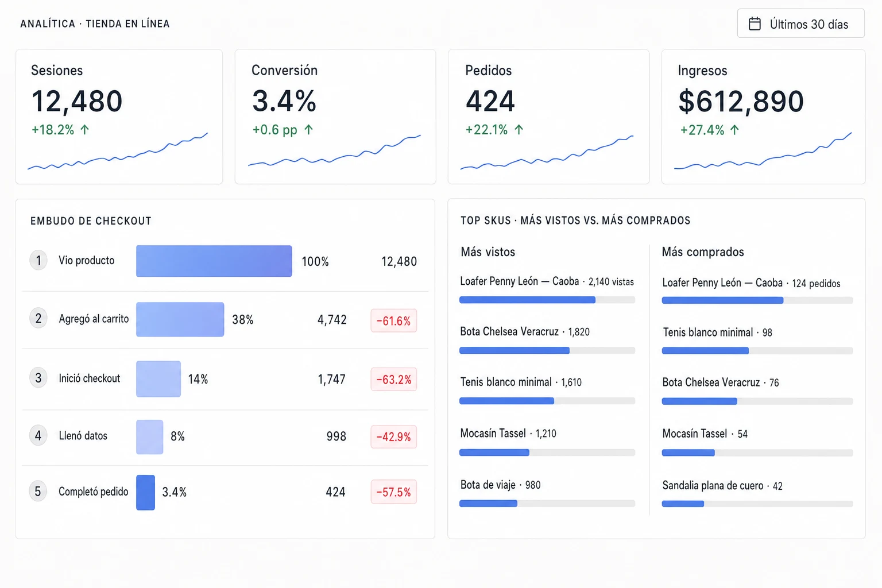Click the Llenó datos funnel bar
The width and height of the screenshot is (882, 588).
149,437
